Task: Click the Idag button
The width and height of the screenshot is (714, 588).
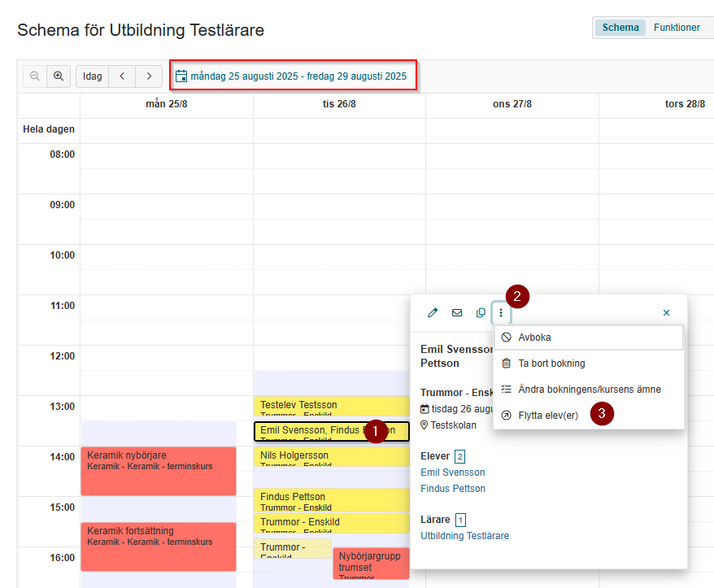Action: pos(93,76)
